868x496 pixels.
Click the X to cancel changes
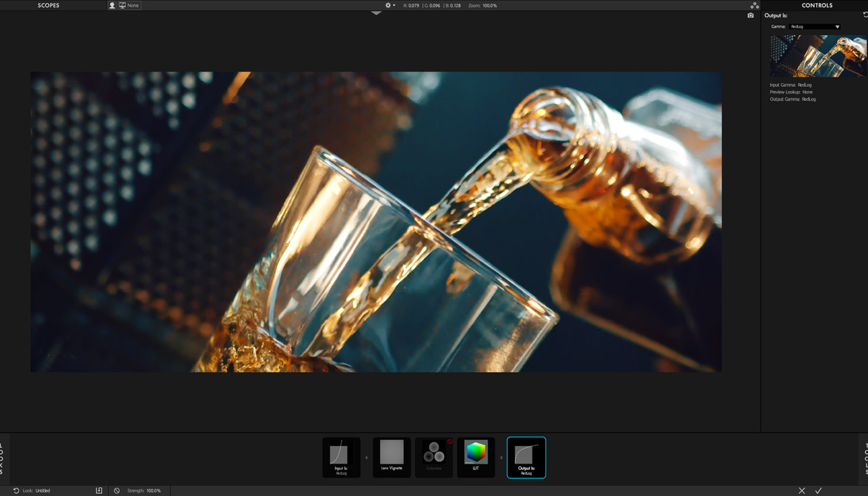(802, 490)
